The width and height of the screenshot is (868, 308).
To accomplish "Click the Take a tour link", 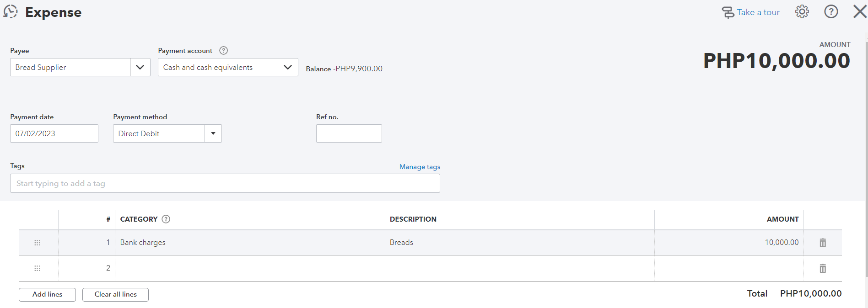I will [x=758, y=12].
